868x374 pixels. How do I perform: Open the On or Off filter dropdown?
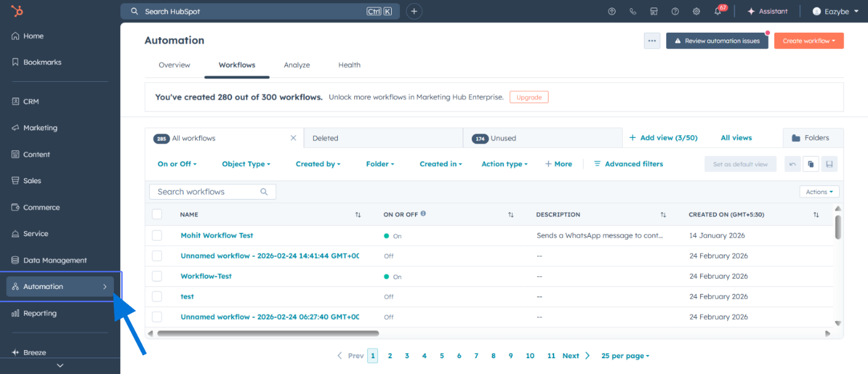177,164
